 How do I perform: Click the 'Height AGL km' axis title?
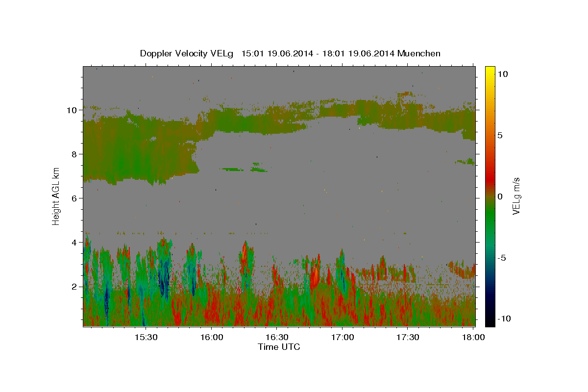click(x=56, y=196)
